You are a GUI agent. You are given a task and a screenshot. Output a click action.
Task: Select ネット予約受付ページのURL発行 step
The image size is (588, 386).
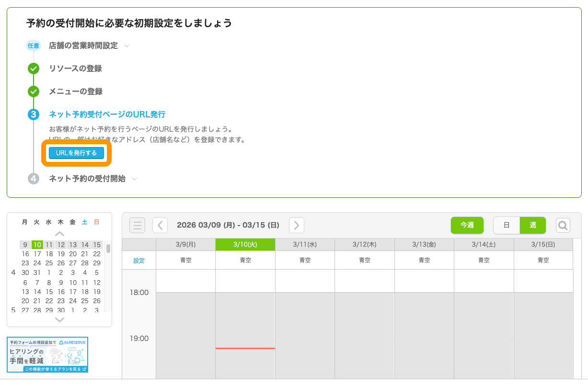107,114
